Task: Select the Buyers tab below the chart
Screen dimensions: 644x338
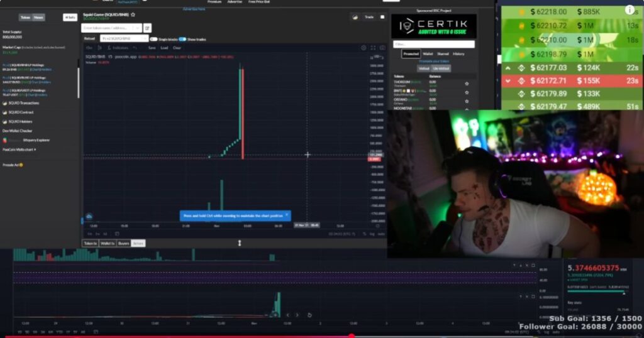Action: click(x=123, y=243)
